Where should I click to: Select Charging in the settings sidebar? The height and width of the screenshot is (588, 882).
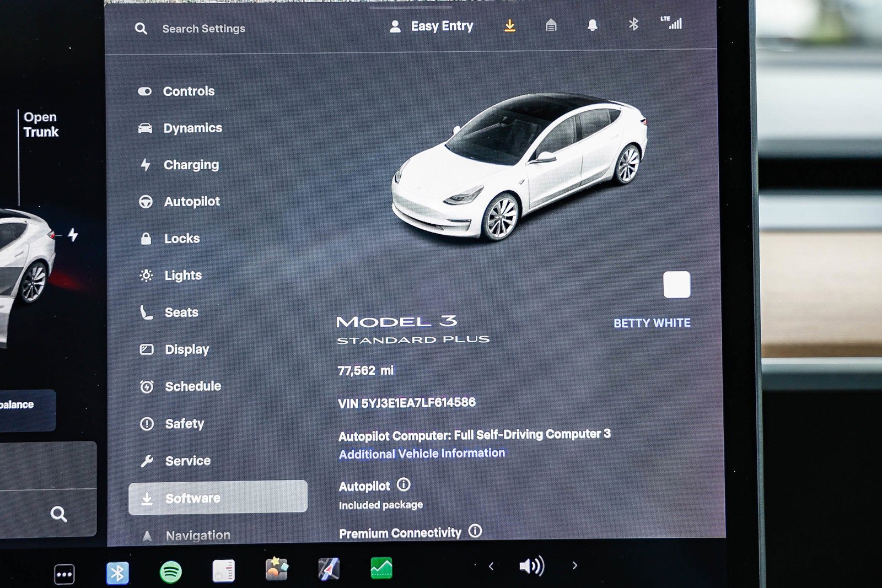coord(191,164)
